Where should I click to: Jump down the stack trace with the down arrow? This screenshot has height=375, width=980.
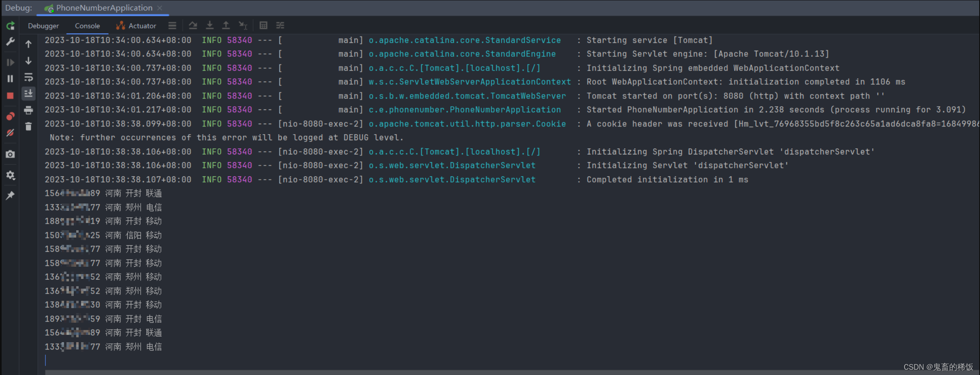point(28,61)
